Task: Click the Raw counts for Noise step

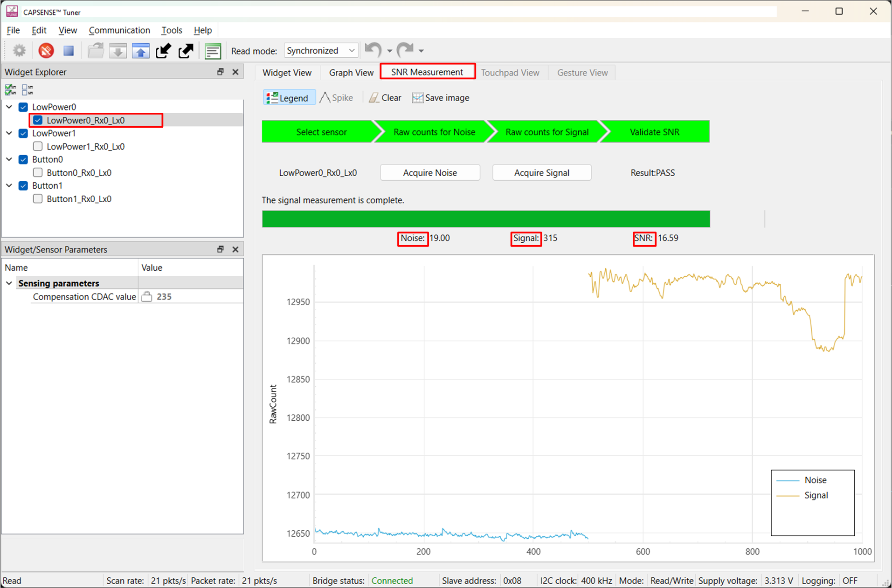Action: [x=434, y=132]
